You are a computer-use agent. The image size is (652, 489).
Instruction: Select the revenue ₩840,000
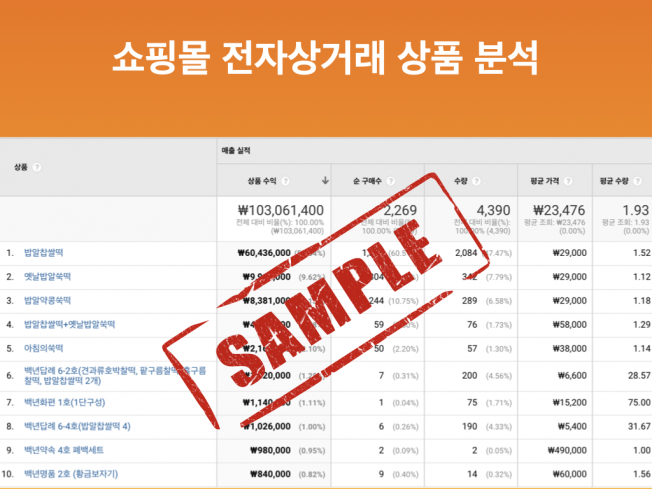coord(270,474)
